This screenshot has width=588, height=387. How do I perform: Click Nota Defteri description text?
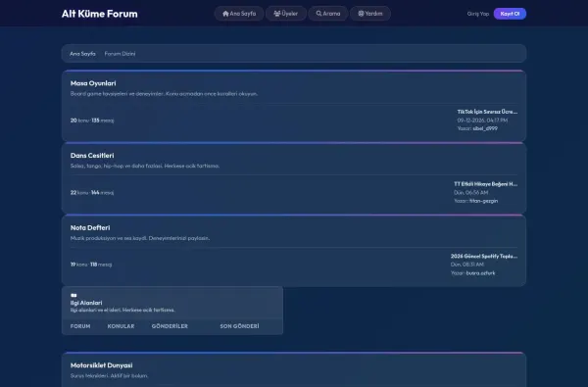140,238
